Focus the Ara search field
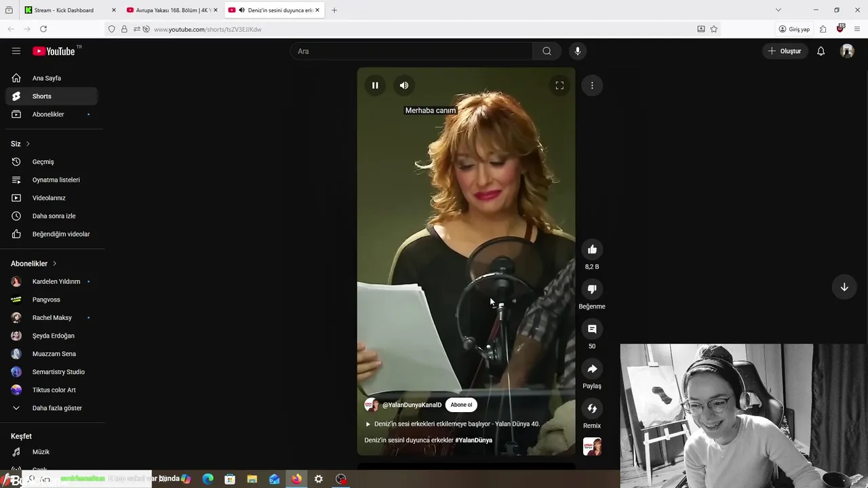Screen dimensions: 868x488 (x=412, y=51)
